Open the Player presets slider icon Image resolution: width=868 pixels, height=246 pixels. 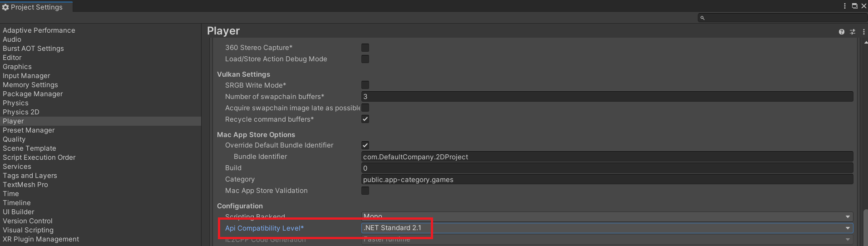853,32
